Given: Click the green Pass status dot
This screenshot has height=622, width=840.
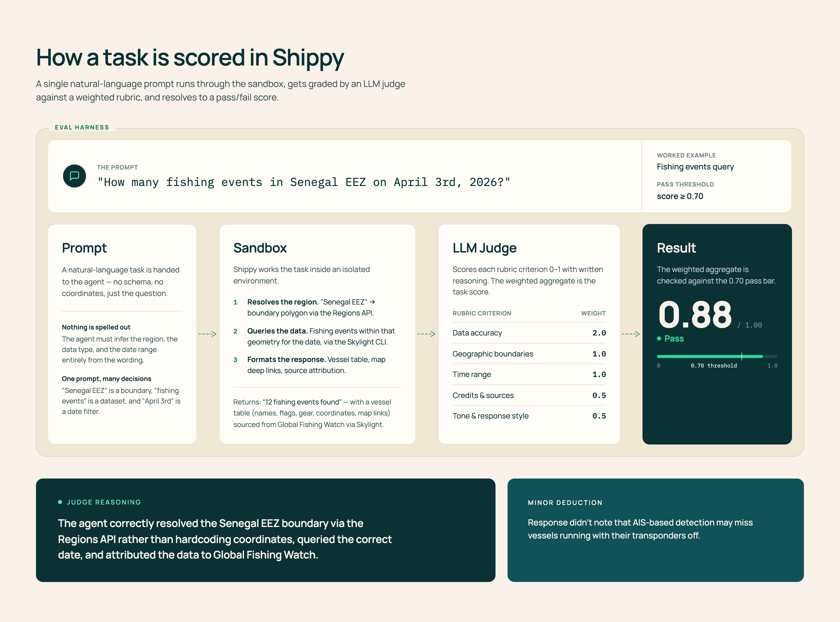Looking at the screenshot, I should coord(659,338).
